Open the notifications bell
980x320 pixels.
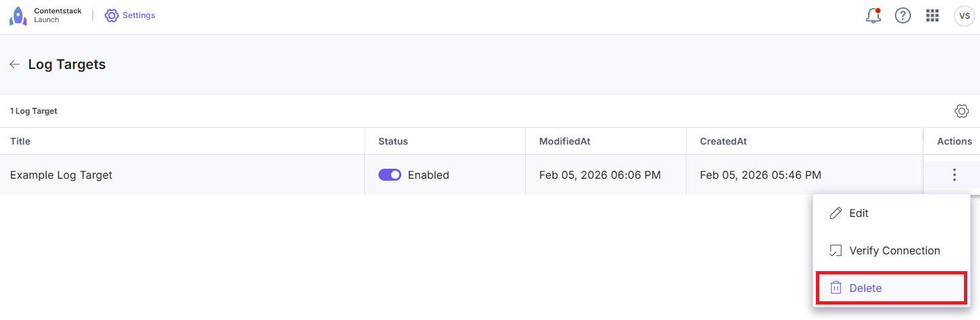click(x=873, y=16)
